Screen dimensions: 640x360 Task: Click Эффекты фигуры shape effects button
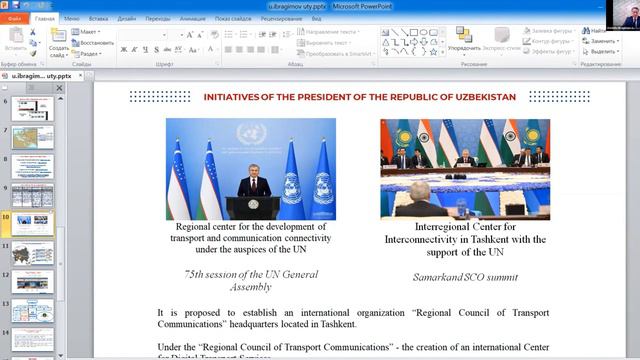pos(548,51)
